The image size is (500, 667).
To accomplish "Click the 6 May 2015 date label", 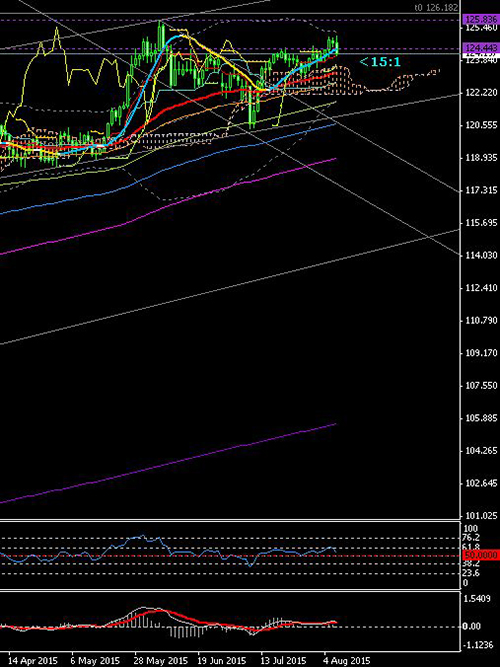I will point(95,661).
